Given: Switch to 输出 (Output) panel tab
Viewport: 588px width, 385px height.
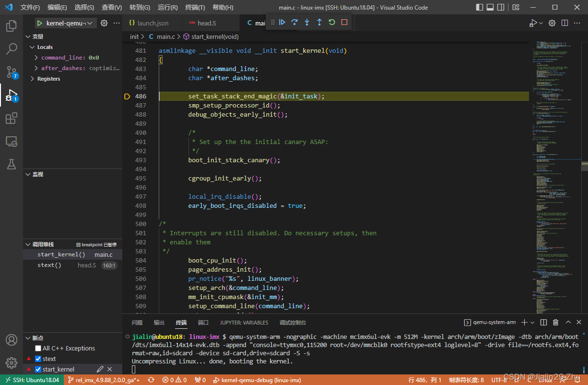Looking at the screenshot, I should point(159,323).
